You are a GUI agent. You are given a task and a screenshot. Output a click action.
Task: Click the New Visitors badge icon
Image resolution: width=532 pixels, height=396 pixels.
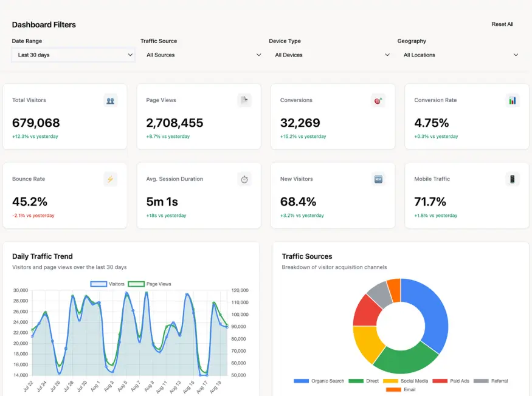point(378,179)
